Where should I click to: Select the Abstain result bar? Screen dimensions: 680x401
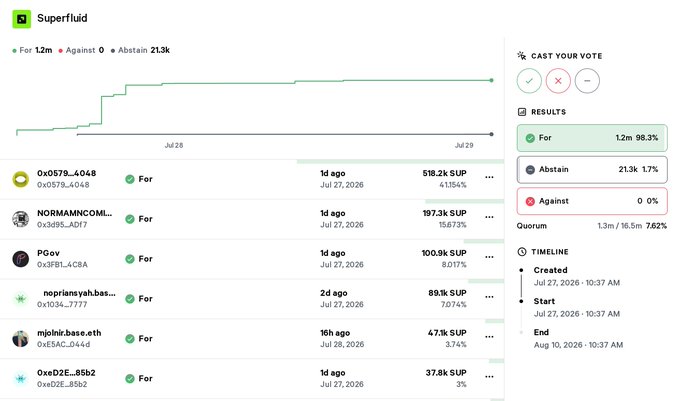592,170
